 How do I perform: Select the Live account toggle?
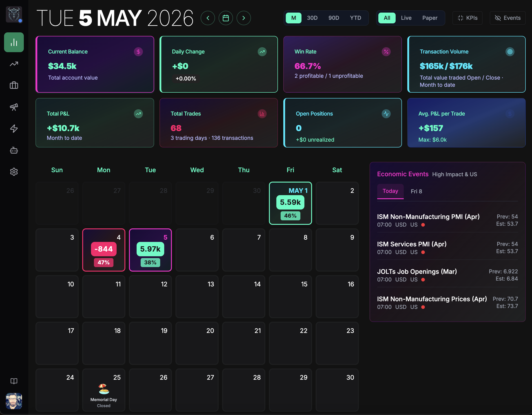(x=406, y=18)
